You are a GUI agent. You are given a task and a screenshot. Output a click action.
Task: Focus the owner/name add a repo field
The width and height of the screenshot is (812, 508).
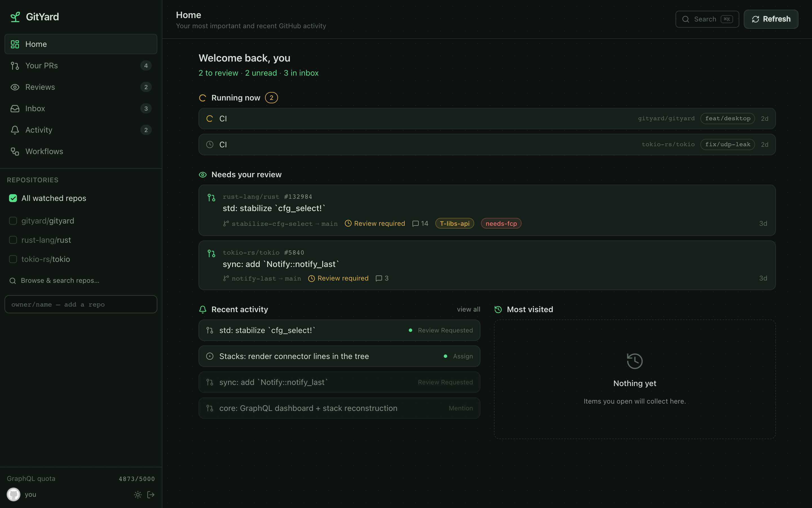coord(81,305)
